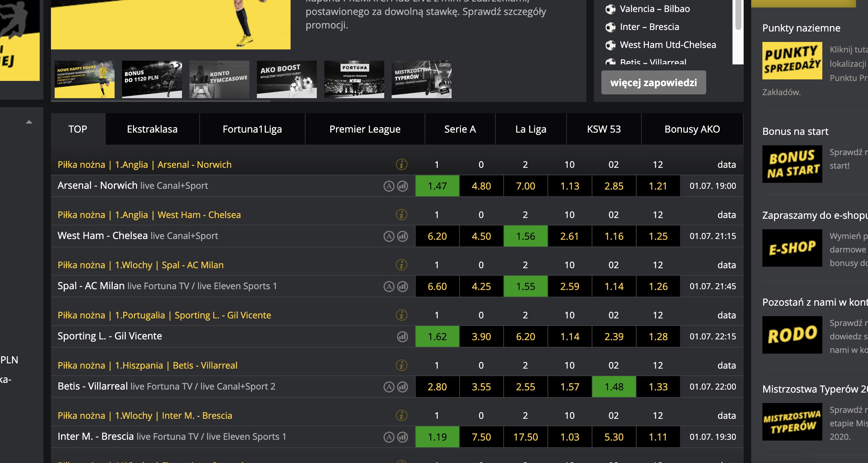Open info icon for West Ham - Chelsea header
This screenshot has height=463, width=868.
click(401, 215)
